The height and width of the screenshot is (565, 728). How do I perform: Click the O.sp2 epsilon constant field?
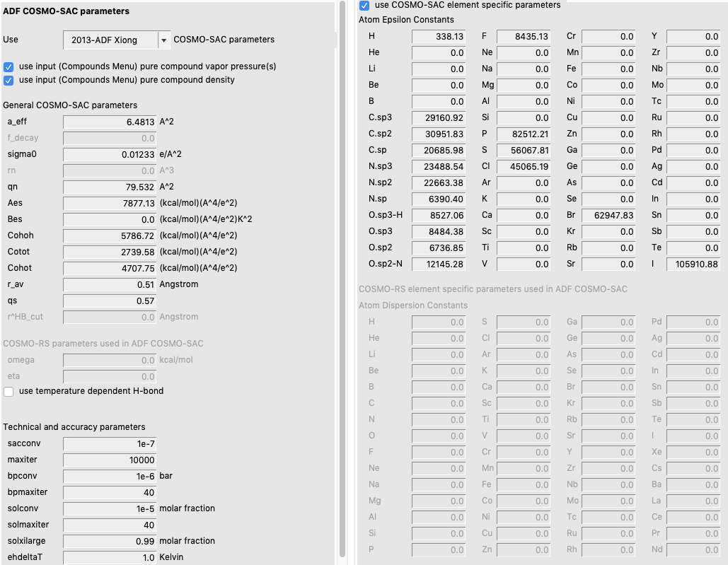point(439,247)
